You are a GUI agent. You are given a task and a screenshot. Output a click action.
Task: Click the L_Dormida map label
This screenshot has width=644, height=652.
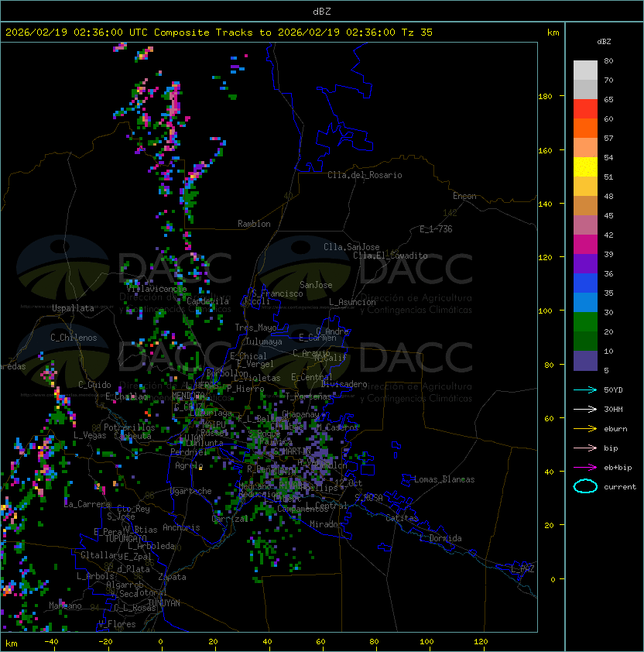[440, 538]
